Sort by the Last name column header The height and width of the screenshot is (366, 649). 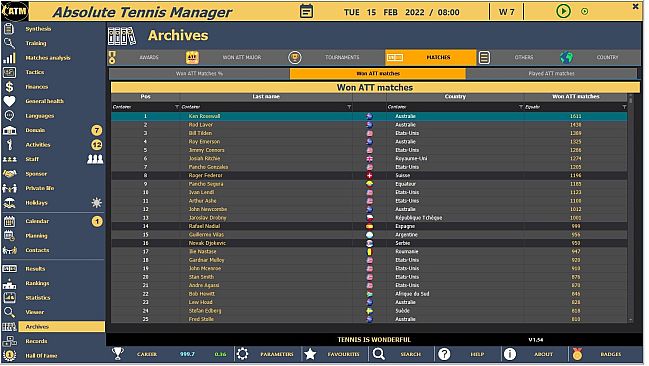coord(266,96)
